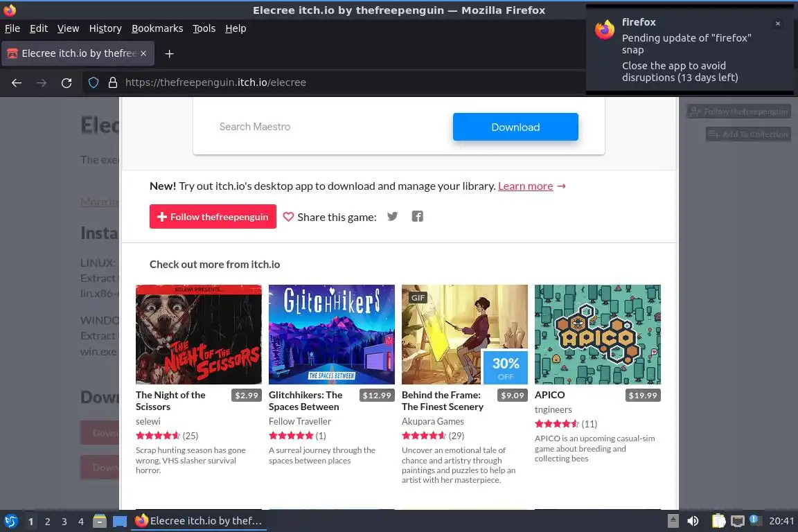Click the $9.09 price tag
Viewport: 798px width, 532px height.
(x=513, y=396)
